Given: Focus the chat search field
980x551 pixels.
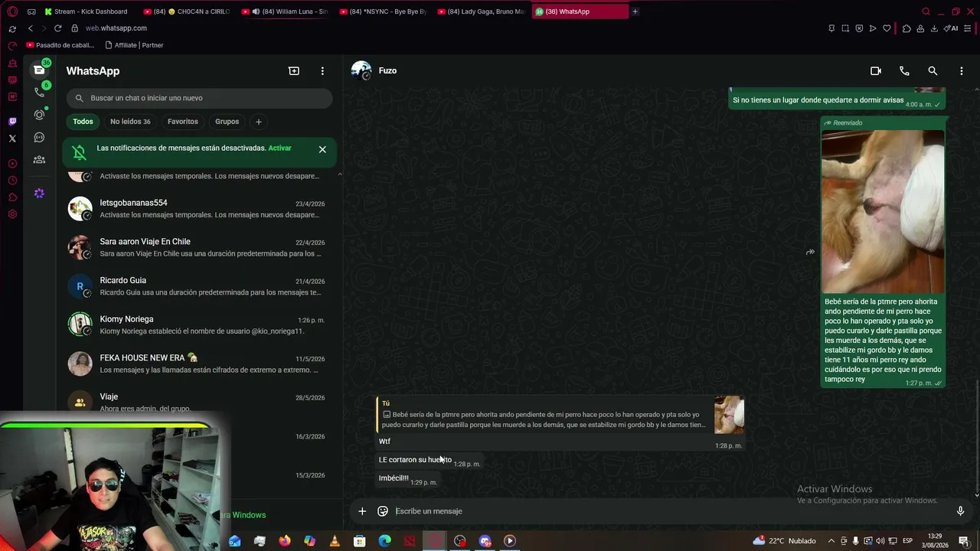Looking at the screenshot, I should pyautogui.click(x=199, y=98).
